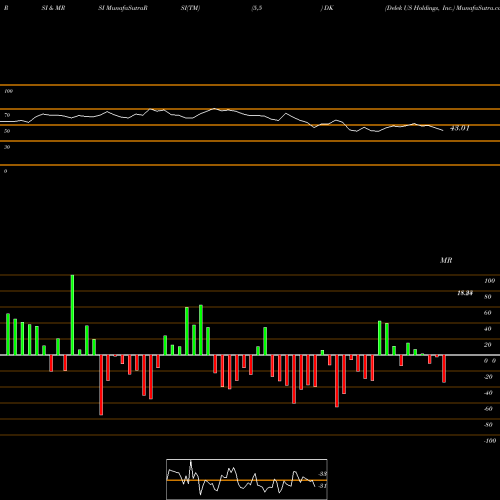
Task: Click the 'SI MunafaSutraR' header label
Action: tap(123, 8)
